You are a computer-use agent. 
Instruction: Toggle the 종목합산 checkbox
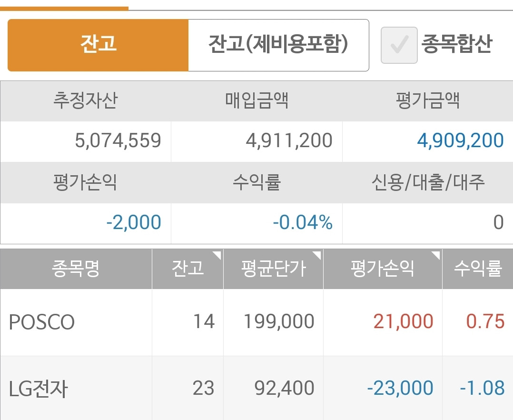click(399, 45)
